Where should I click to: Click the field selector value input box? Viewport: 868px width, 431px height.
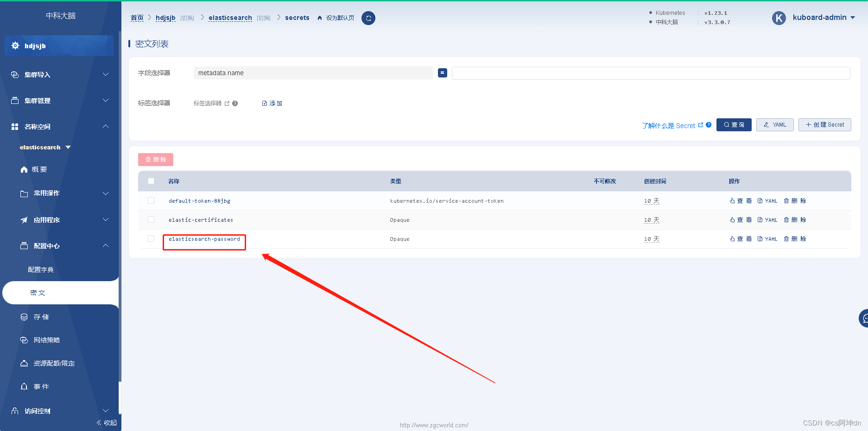tap(651, 73)
